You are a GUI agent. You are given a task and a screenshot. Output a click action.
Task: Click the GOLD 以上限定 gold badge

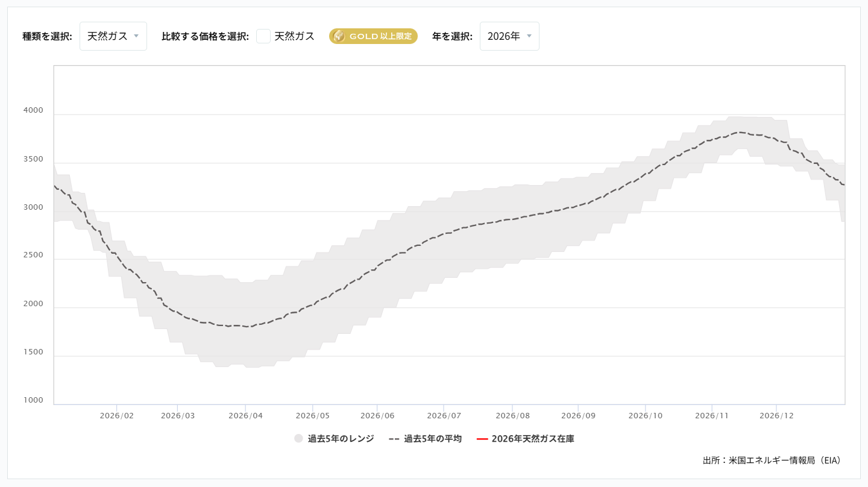373,36
